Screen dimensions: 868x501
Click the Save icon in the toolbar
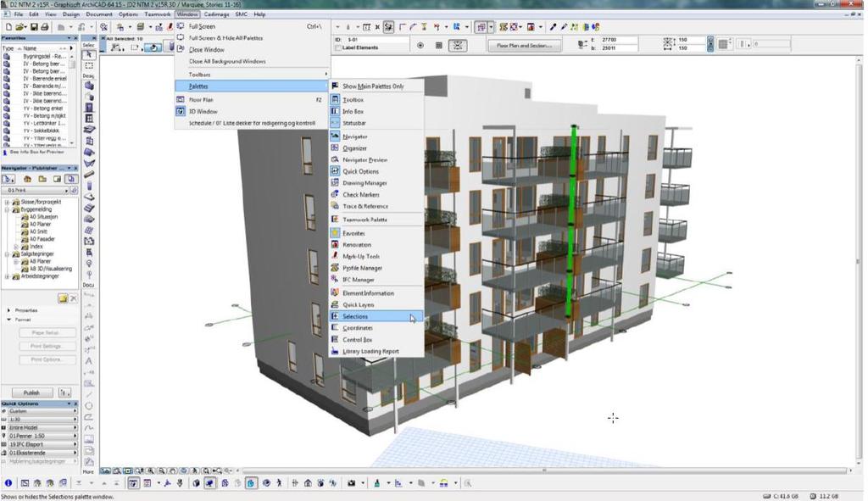34,26
